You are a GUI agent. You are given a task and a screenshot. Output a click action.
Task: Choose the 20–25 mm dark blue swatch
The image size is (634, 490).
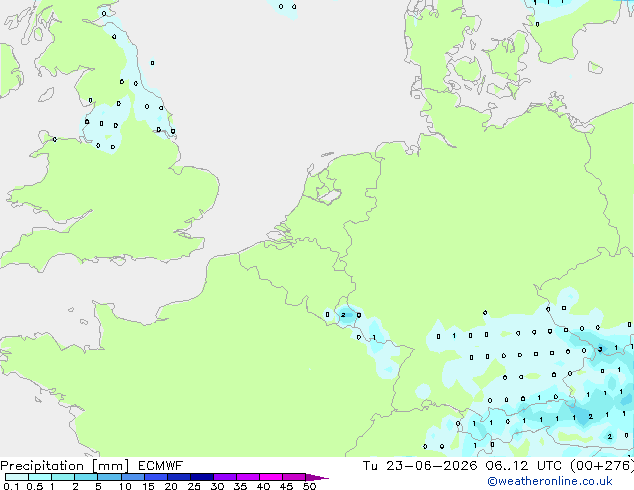click(x=178, y=477)
